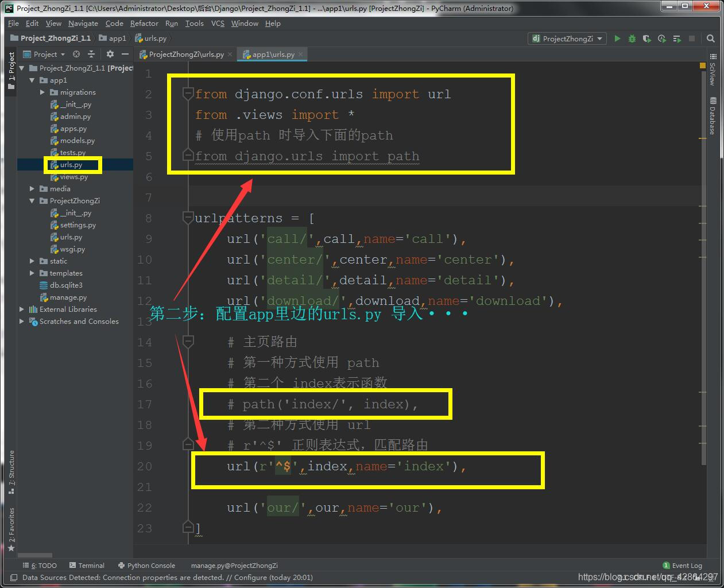Open the Navigate menu
This screenshot has width=724, height=588.
coord(83,24)
